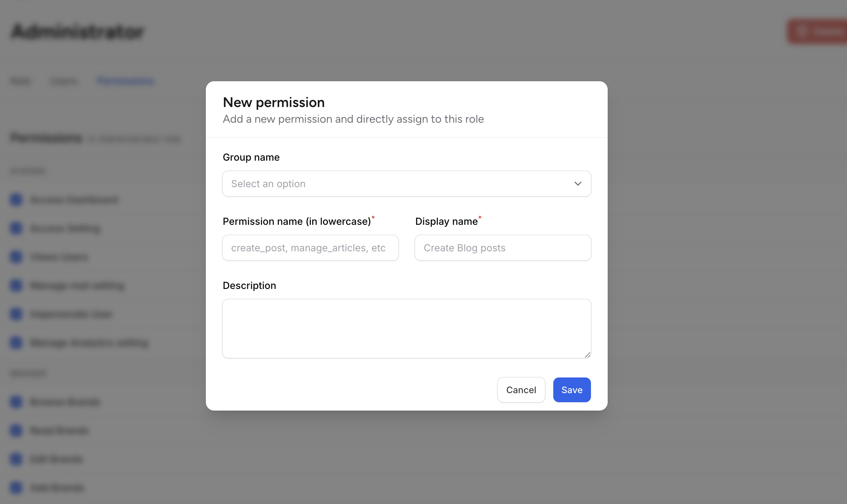847x504 pixels.
Task: Click the description textarea resize handle
Action: [587, 355]
